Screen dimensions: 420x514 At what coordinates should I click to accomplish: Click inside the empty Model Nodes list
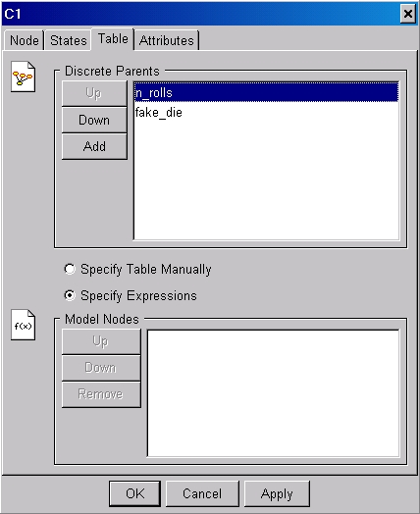pos(273,393)
